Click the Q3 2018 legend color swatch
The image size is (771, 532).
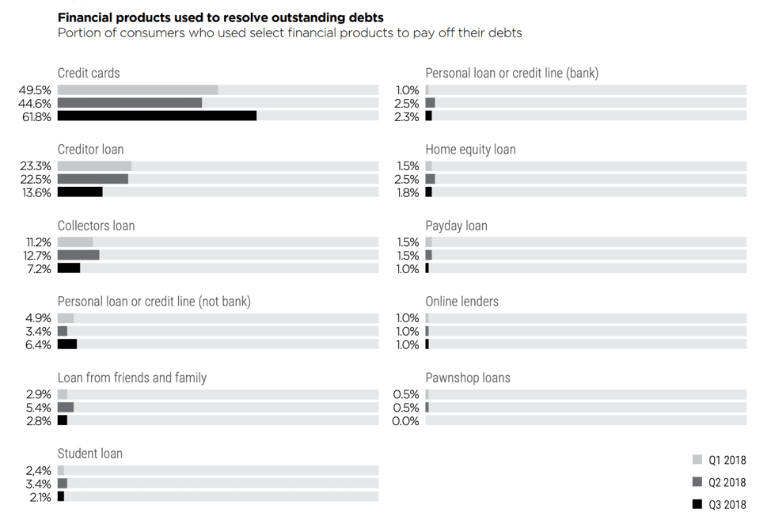point(697,504)
